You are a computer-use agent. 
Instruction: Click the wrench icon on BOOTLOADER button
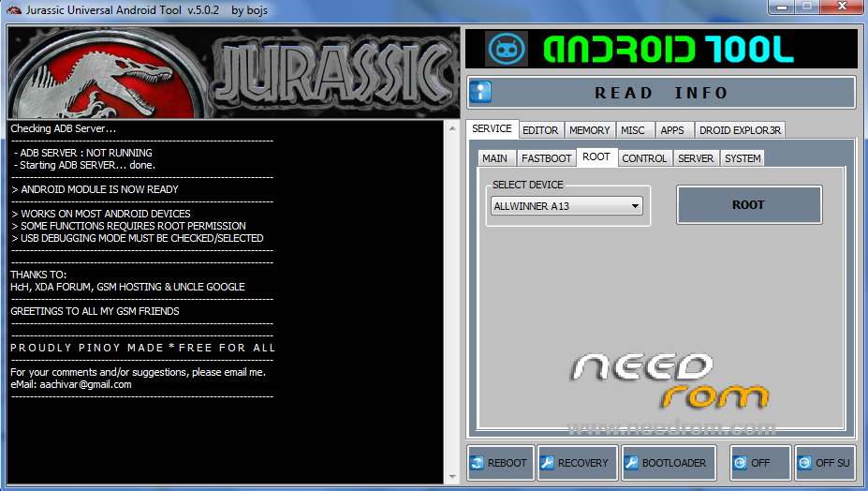[x=631, y=463]
